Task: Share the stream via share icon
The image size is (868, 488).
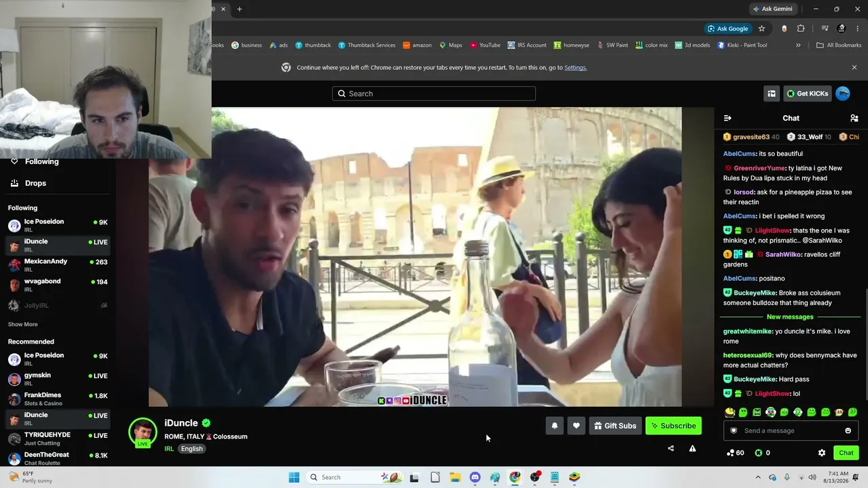Action: coord(671,448)
